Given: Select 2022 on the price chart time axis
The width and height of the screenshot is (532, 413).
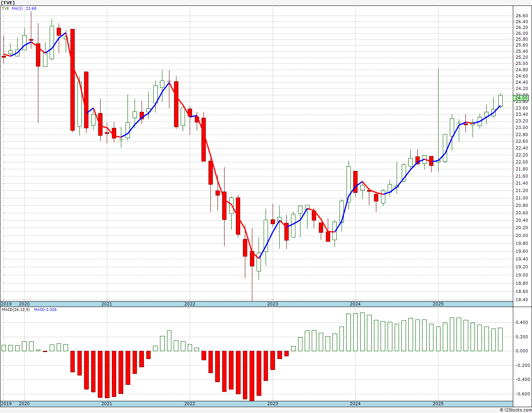Looking at the screenshot, I should tap(190, 304).
